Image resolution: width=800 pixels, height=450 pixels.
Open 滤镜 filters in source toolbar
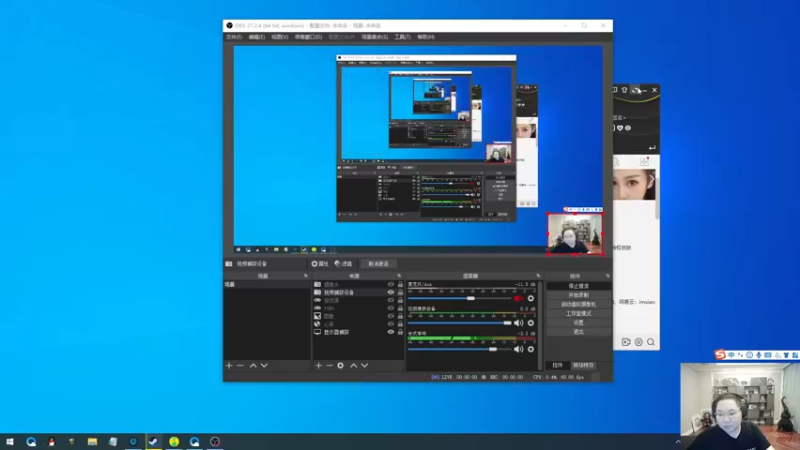pyautogui.click(x=343, y=264)
